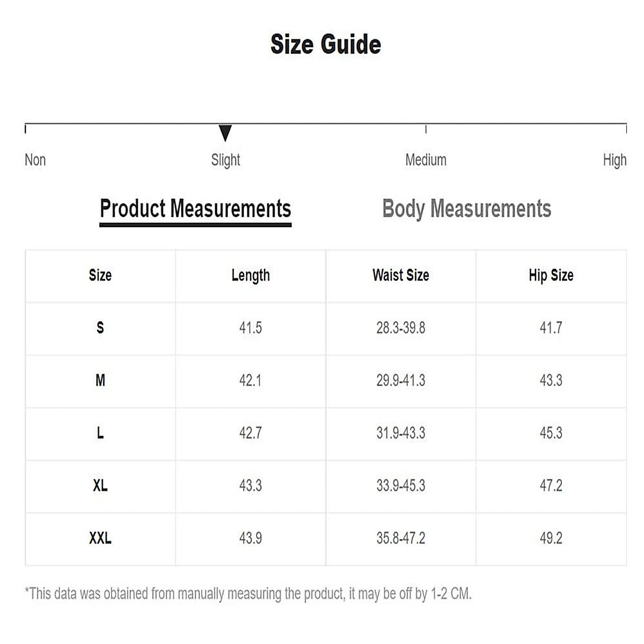This screenshot has height=644, width=644.
Task: Click the Length column header
Action: (251, 275)
